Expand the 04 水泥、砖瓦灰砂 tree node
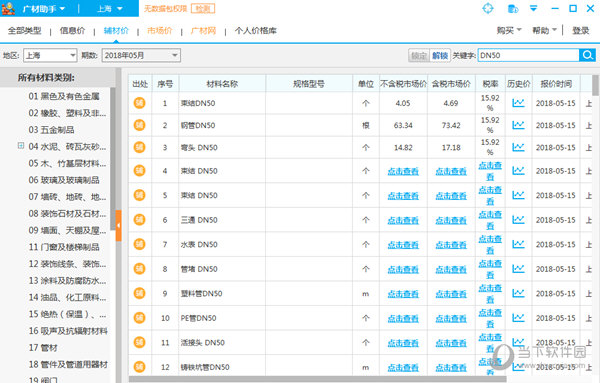The width and height of the screenshot is (600, 383). (x=21, y=146)
